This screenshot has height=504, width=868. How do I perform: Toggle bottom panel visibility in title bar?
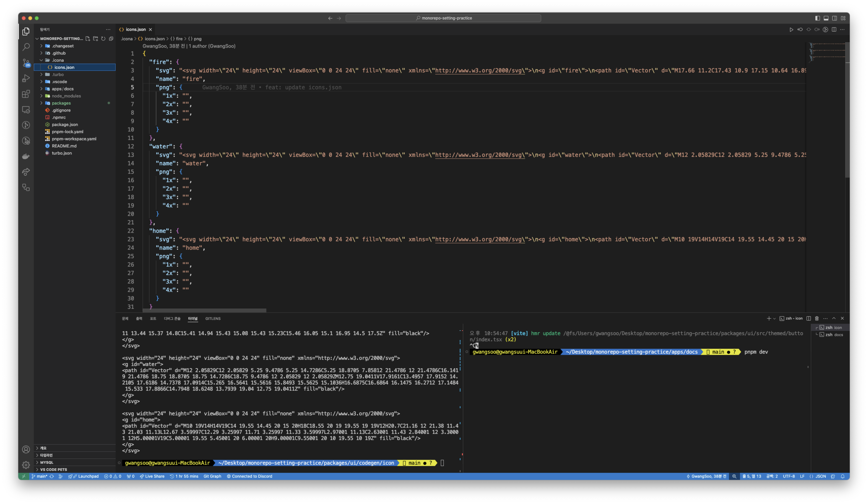pyautogui.click(x=826, y=18)
